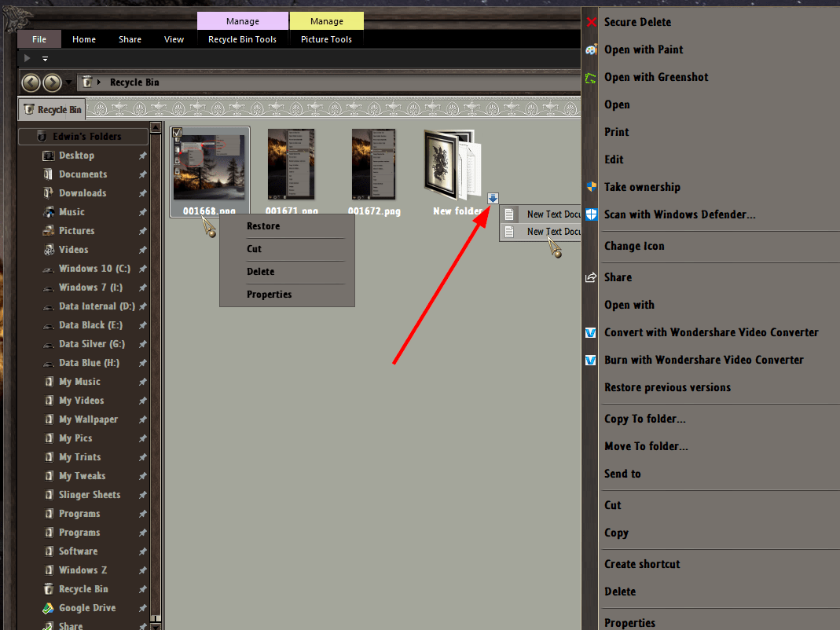Open the Quick Access Toolbar dropdown
Screen dimensions: 840x630
[x=45, y=58]
